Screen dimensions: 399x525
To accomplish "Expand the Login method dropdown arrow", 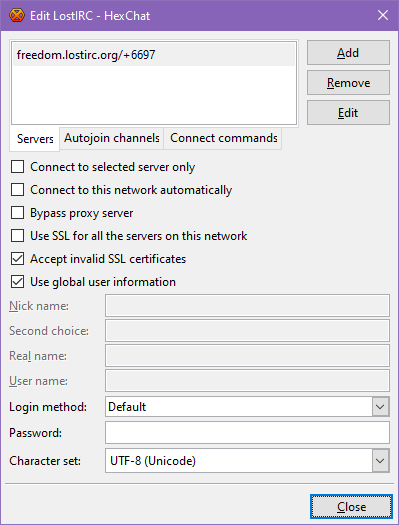I will [x=380, y=407].
